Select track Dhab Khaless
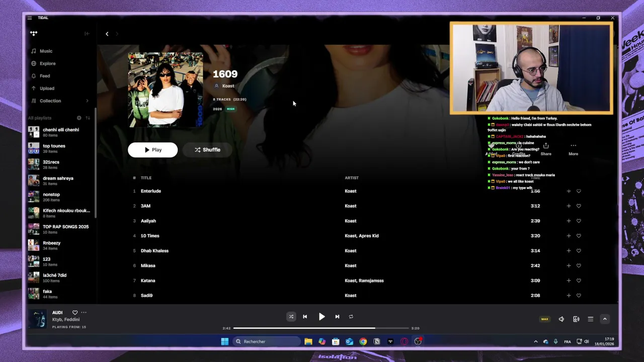 point(154,250)
